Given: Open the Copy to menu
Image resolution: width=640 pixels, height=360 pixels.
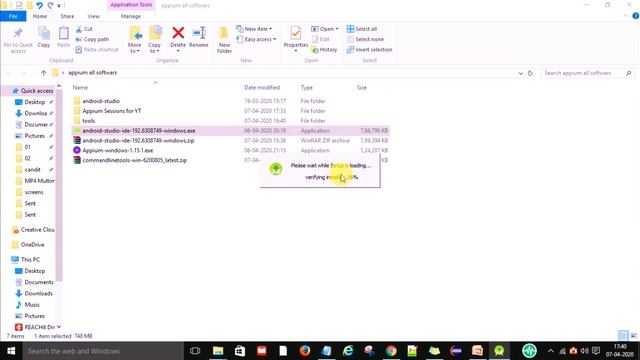Looking at the screenshot, I should click(x=154, y=40).
